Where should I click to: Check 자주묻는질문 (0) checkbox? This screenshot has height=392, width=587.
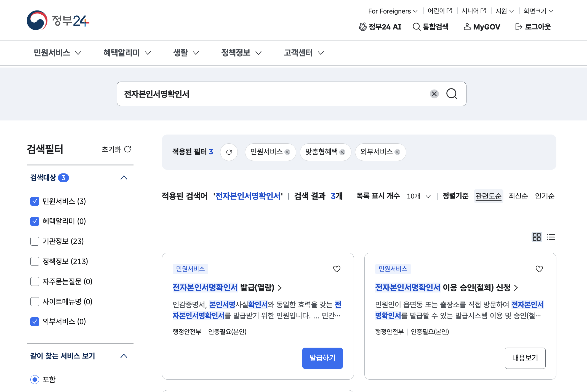[x=35, y=281]
